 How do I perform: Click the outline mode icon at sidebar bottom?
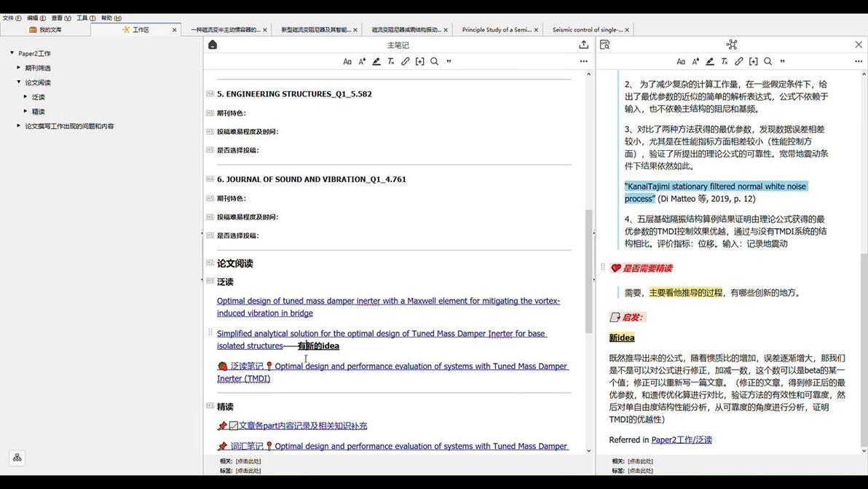17,458
